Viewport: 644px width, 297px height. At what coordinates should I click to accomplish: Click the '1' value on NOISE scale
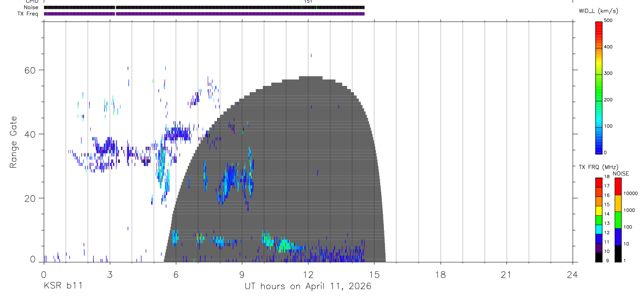click(x=625, y=260)
